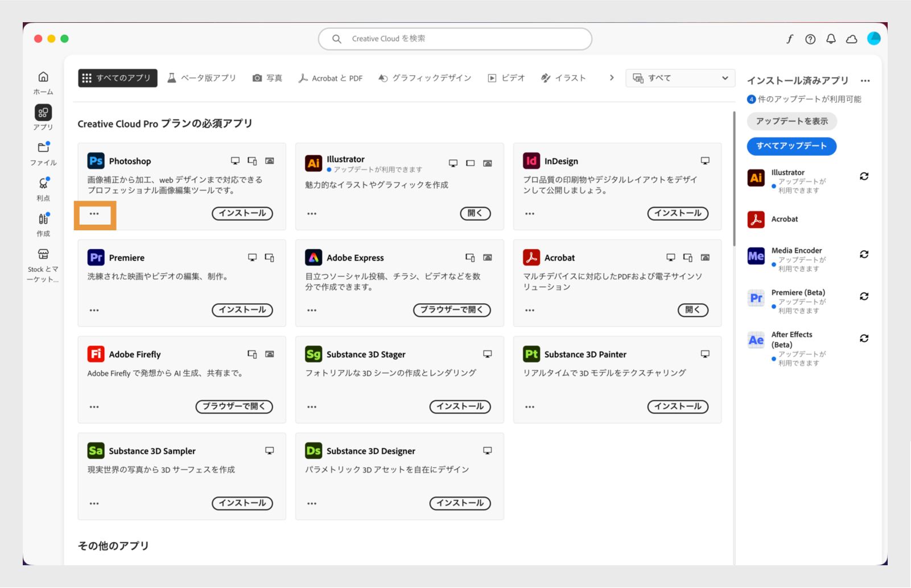This screenshot has height=588, width=911.
Task: Open the ファイル (Files) sidebar icon
Action: pyautogui.click(x=43, y=148)
